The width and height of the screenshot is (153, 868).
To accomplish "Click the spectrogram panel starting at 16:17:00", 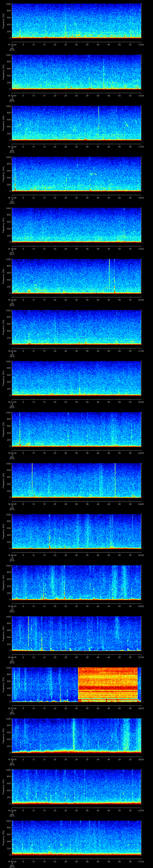I will coord(76,174).
